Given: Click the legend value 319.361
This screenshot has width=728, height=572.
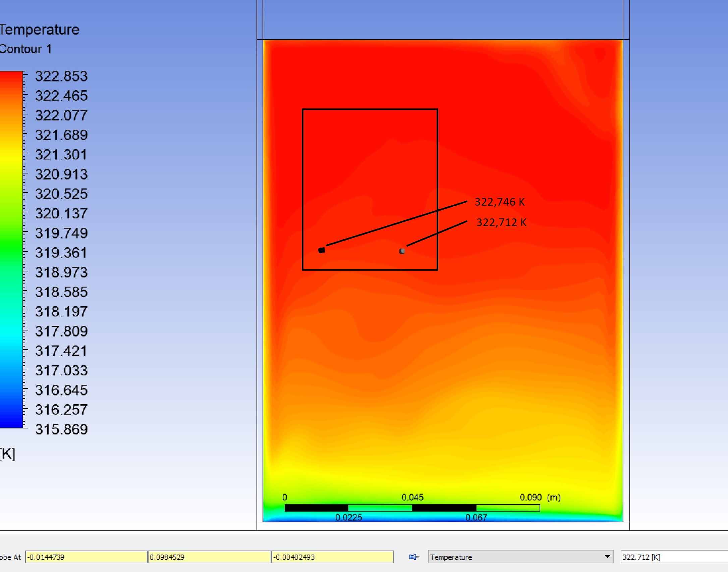Looking at the screenshot, I should [61, 253].
